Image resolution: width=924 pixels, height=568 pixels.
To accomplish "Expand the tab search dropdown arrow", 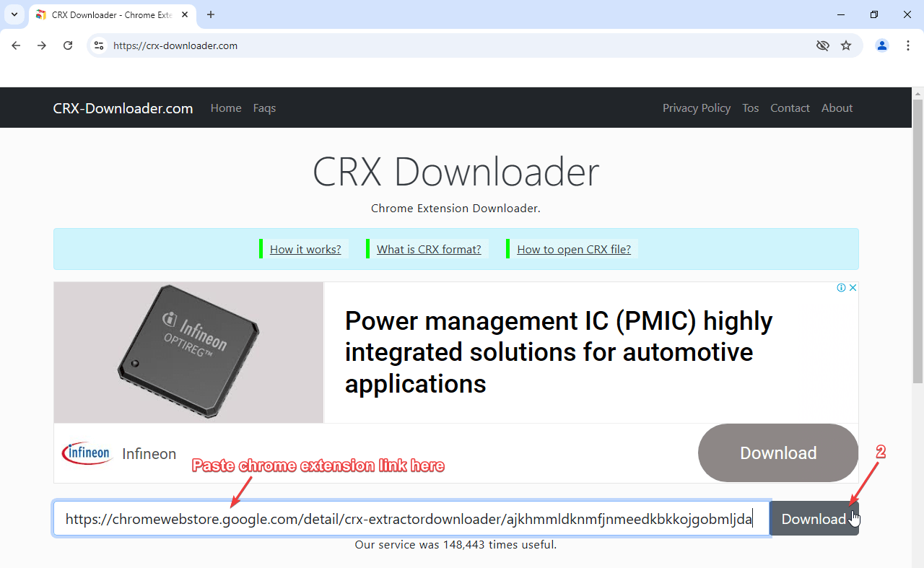I will click(x=14, y=14).
